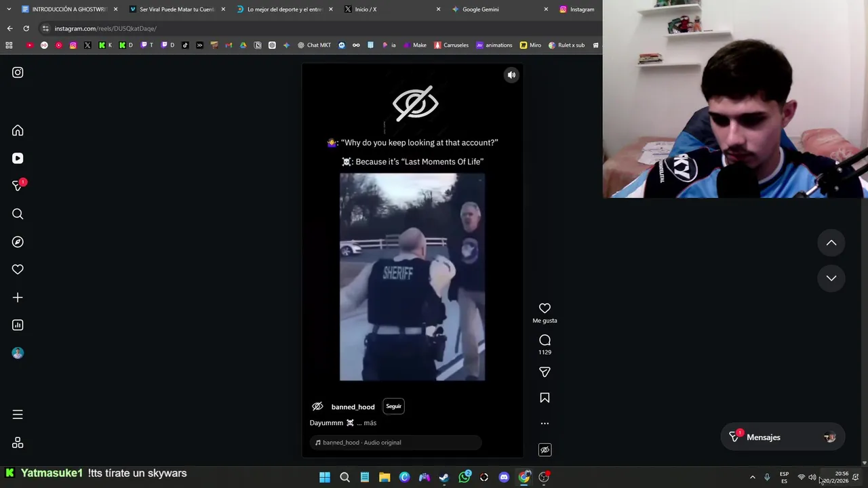Open Windows Start menu
The height and width of the screenshot is (488, 868).
pyautogui.click(x=325, y=477)
